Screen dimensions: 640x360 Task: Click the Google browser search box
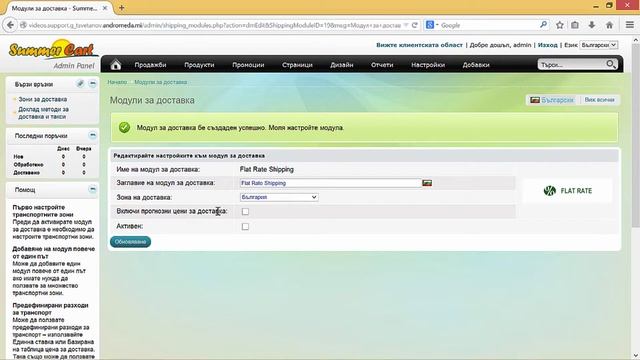point(489,25)
